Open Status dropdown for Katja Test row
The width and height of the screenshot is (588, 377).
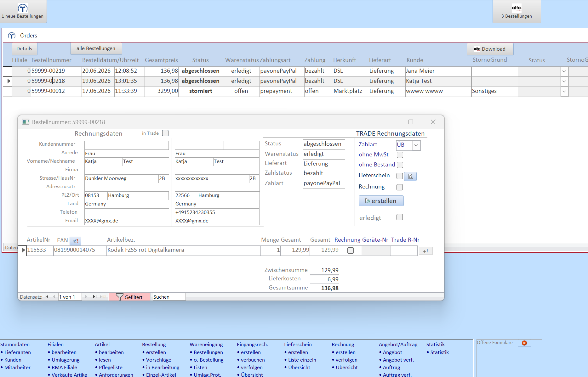pyautogui.click(x=564, y=82)
